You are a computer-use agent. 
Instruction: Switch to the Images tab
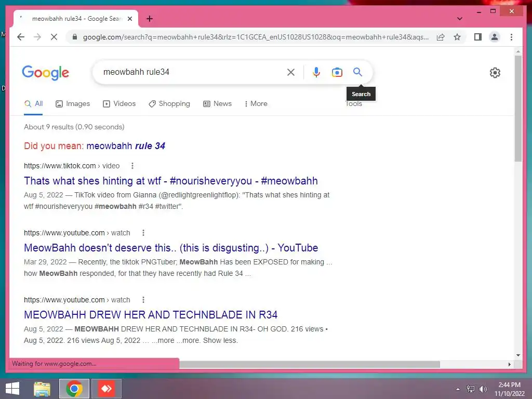tap(73, 104)
